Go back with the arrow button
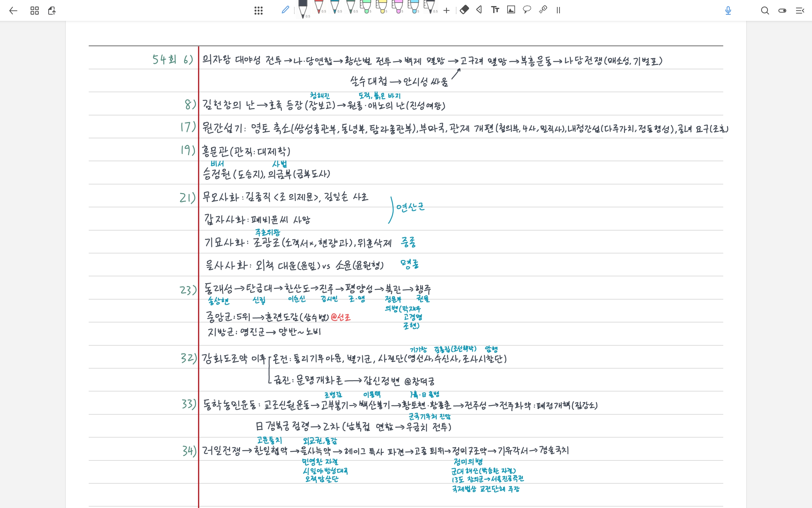The height and width of the screenshot is (508, 812). pos(13,11)
